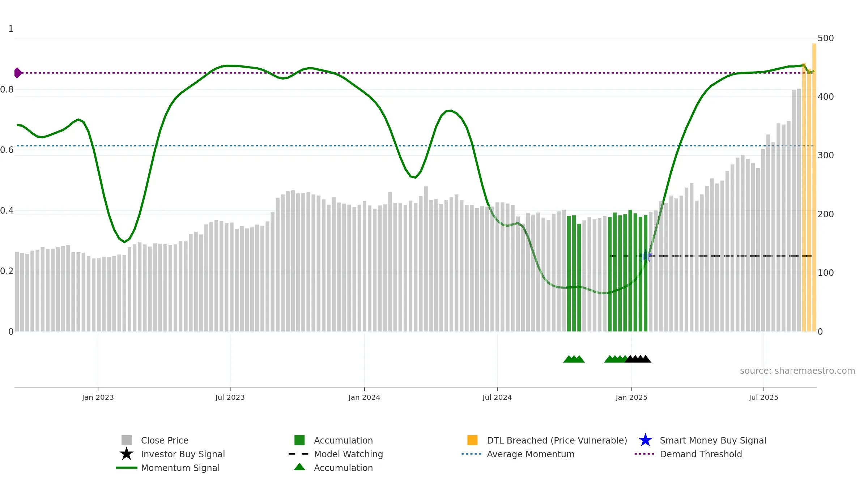Click the green Momentum Signal line legend icon
The height and width of the screenshot is (488, 868).
(x=127, y=467)
